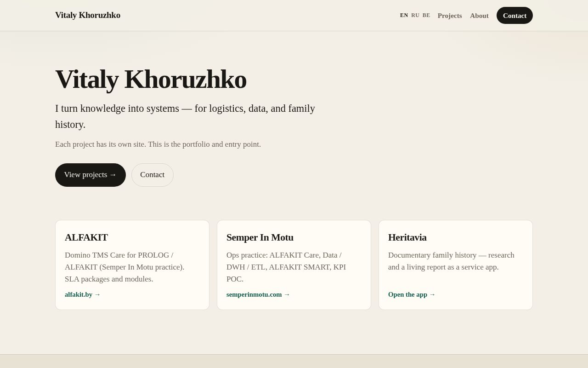Switch language to EN
Viewport: 588px width, 368px height.
tap(404, 15)
